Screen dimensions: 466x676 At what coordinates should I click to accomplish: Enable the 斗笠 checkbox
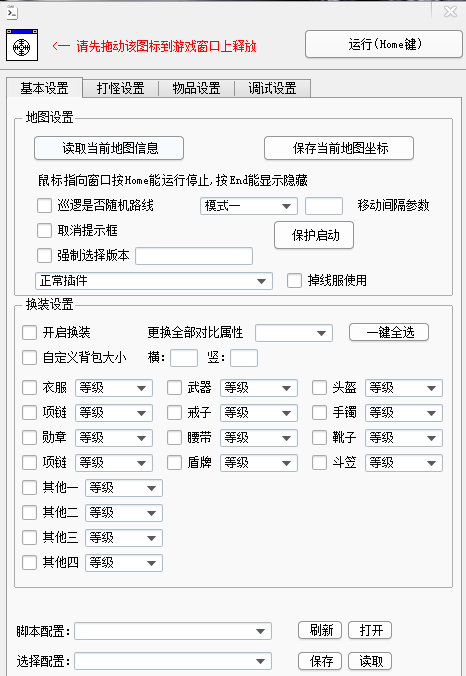(x=319, y=463)
